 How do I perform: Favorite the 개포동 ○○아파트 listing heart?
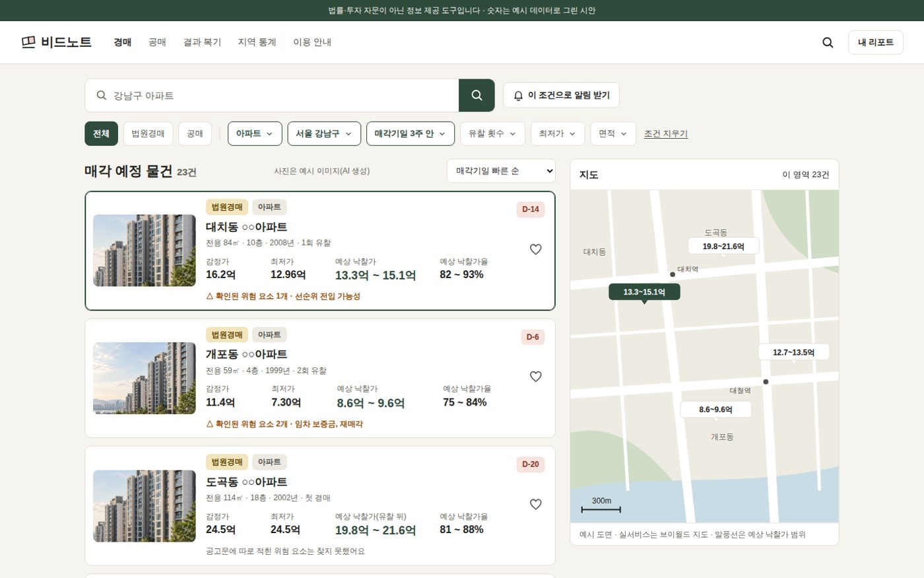536,377
